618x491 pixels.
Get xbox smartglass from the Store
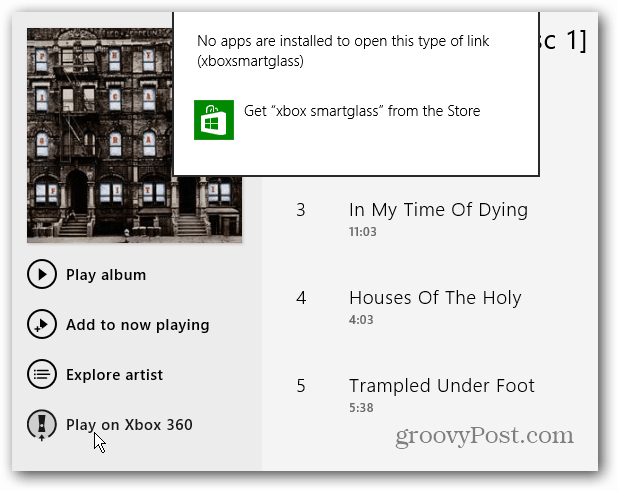click(x=362, y=111)
